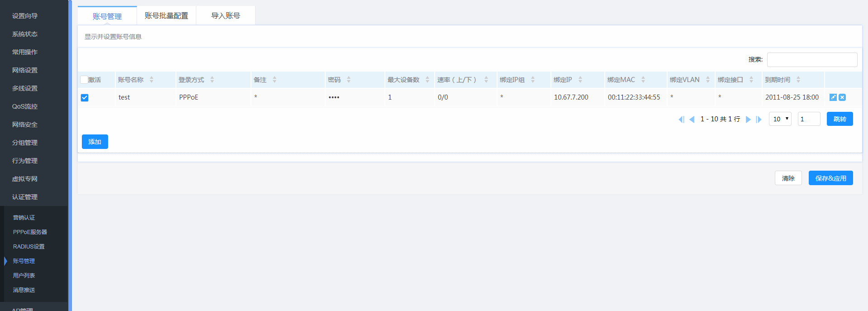Viewport: 868px width, 311px height.
Task: Click the 添加 button
Action: click(95, 142)
